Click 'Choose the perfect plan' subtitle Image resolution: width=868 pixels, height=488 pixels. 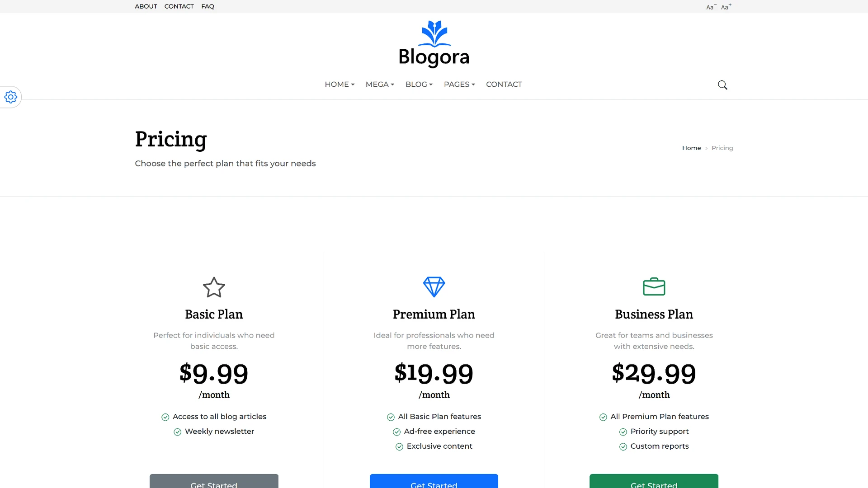(x=225, y=164)
